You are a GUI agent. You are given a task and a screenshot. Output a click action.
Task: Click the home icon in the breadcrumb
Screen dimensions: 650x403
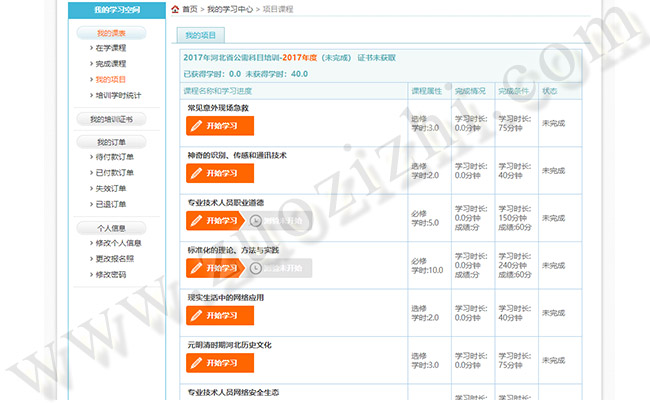(x=175, y=9)
